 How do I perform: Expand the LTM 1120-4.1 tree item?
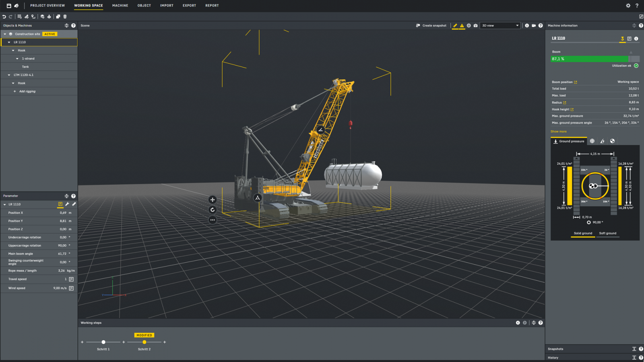(x=9, y=75)
